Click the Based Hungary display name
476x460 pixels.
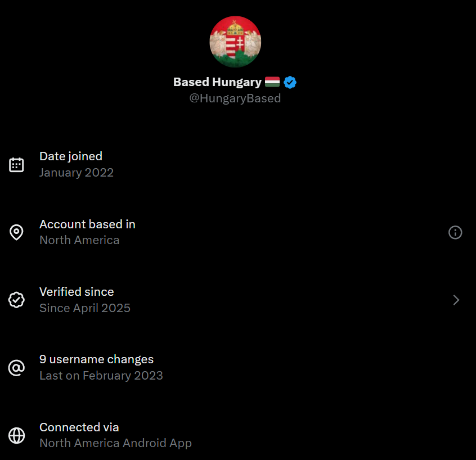pos(217,82)
